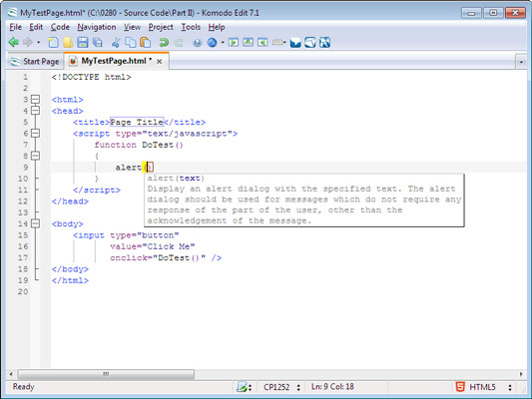Open the Tools menu
The image size is (532, 399).
pos(191,27)
